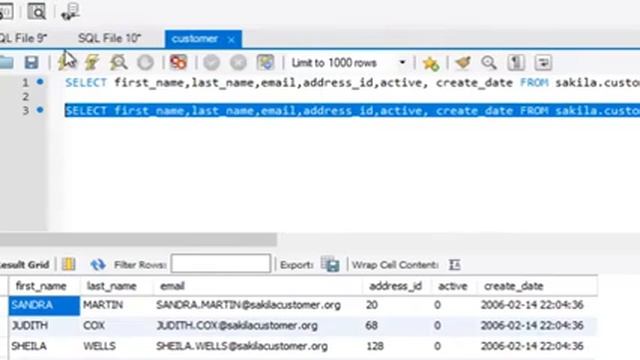Save the script with floppy disk icon
The image size is (640, 360).
click(x=31, y=62)
